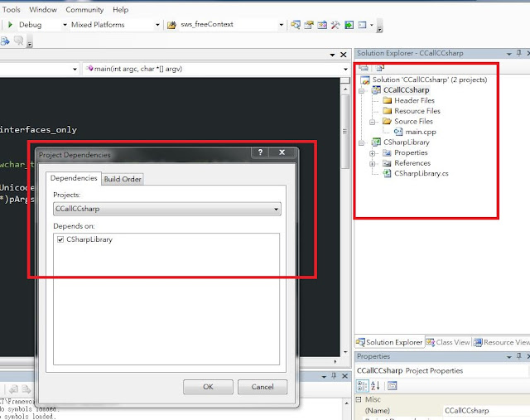Start debugging with the green play arrow
The width and height of the screenshot is (530, 420).
(x=10, y=25)
